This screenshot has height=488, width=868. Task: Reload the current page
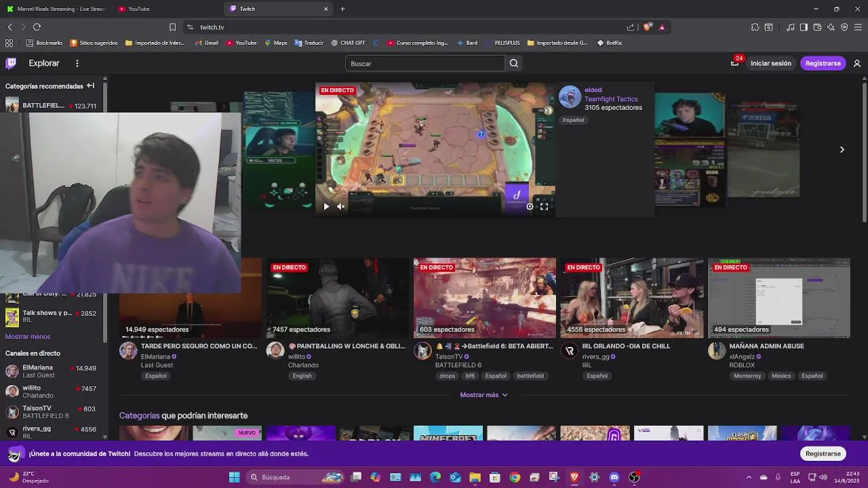[x=37, y=27]
